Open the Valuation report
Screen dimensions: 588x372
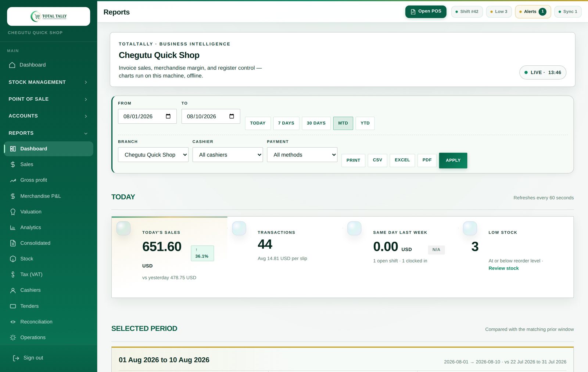(49, 212)
